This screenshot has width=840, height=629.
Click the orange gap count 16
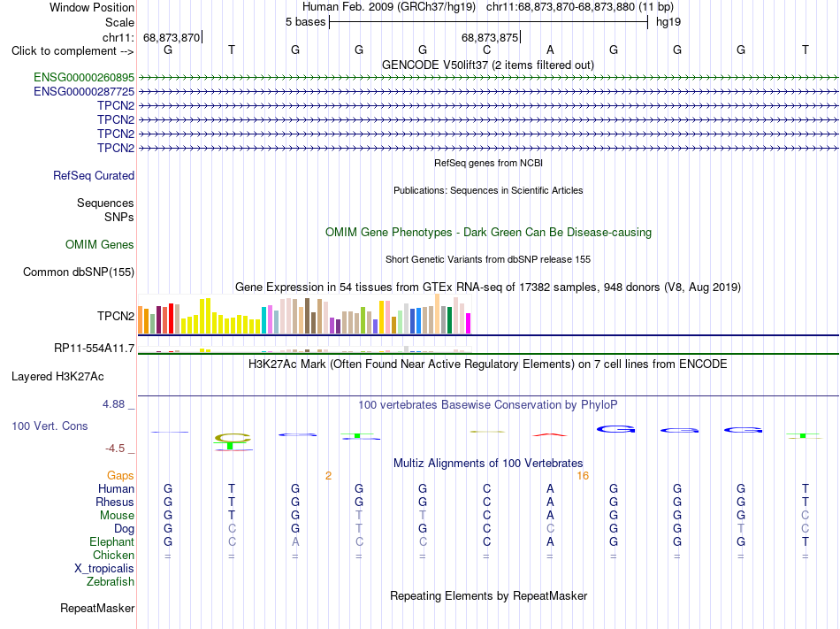click(x=583, y=476)
